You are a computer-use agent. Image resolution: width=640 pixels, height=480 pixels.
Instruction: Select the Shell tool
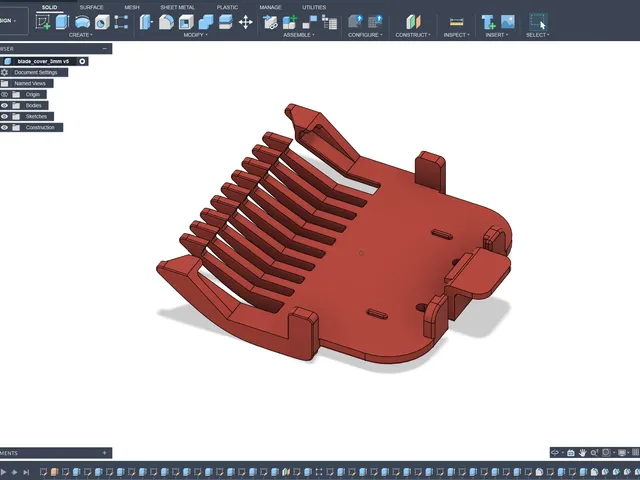coord(186,22)
